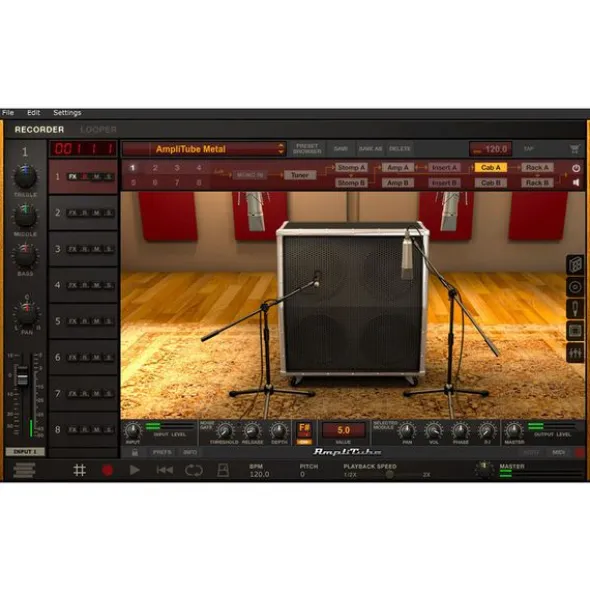590x591 pixels.
Task: Click the SAVE preset button
Action: (340, 149)
